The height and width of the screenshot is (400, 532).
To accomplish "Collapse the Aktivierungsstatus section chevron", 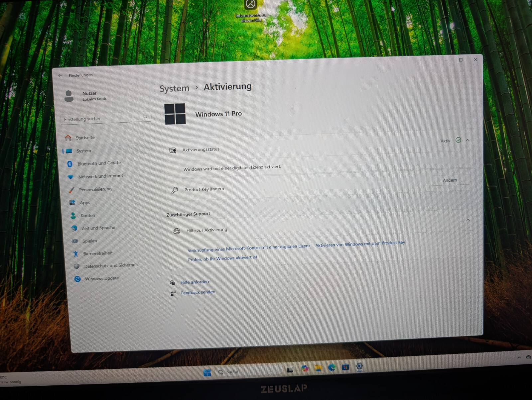I will click(468, 140).
